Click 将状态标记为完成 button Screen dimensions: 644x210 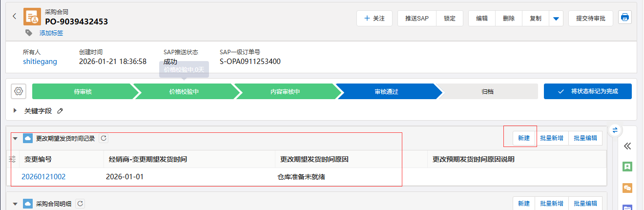(x=587, y=91)
